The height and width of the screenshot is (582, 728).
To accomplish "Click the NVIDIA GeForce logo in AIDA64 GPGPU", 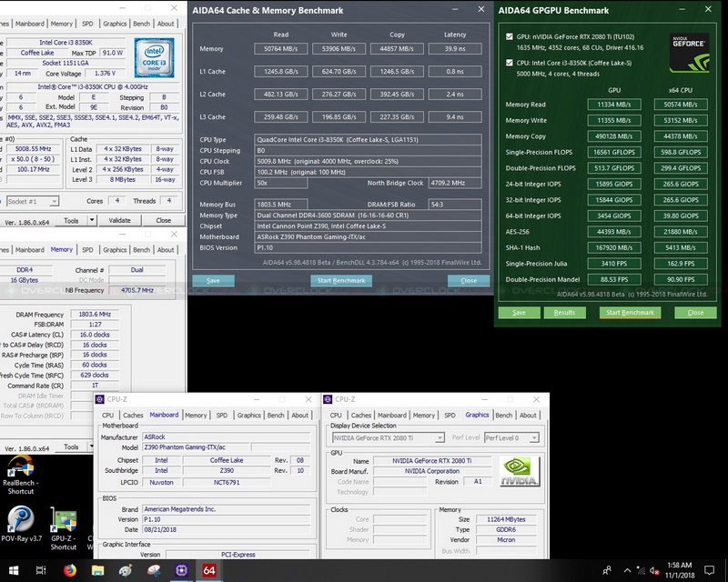I will pos(689,53).
